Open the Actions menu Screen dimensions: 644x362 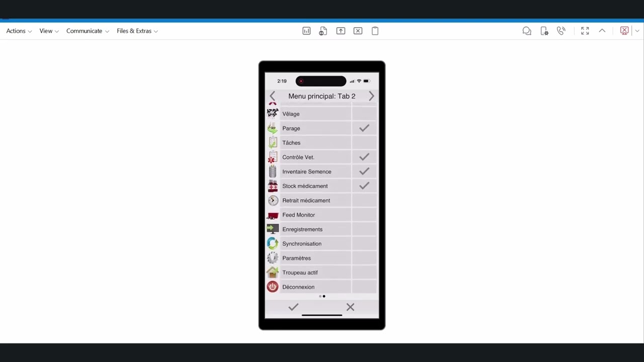pos(19,31)
